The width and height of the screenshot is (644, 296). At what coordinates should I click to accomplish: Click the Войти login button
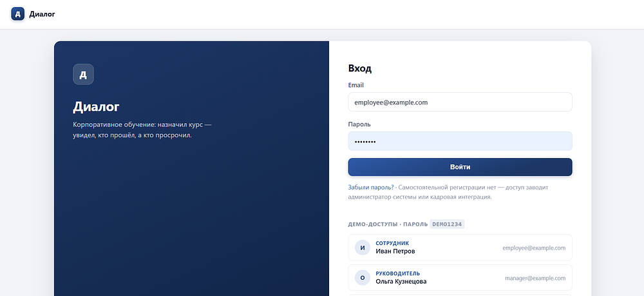pyautogui.click(x=460, y=167)
